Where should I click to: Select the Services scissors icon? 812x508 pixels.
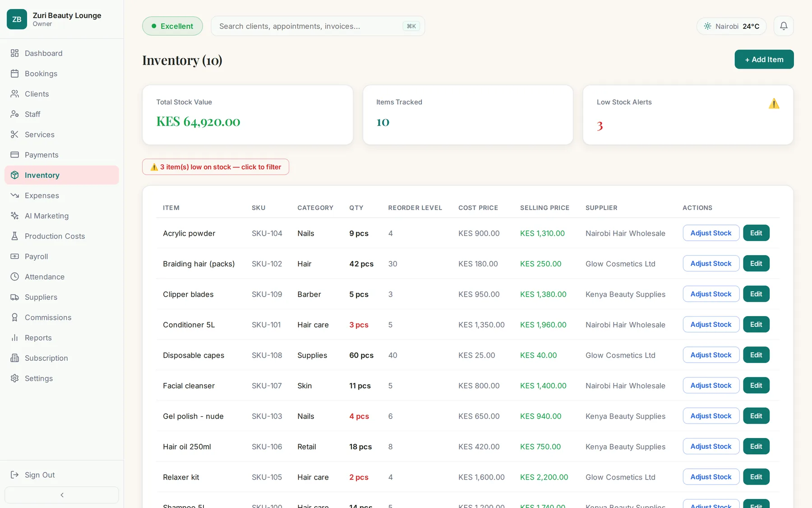point(15,135)
